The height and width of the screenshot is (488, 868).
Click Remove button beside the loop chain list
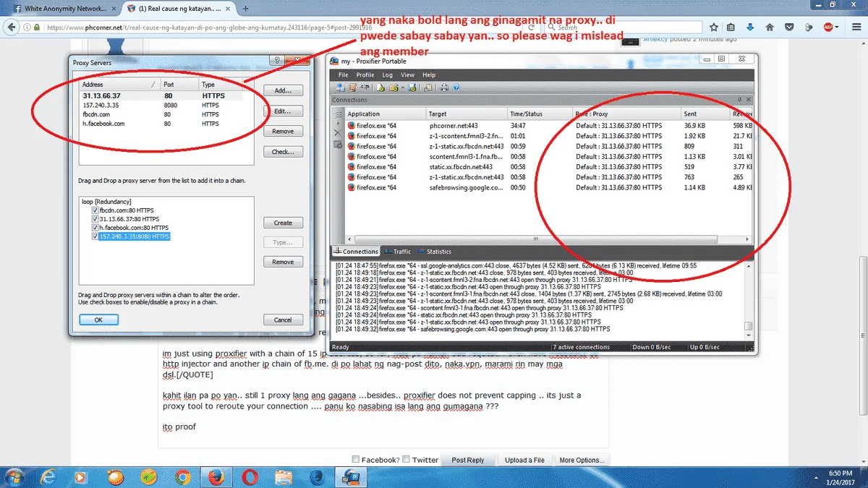283,262
